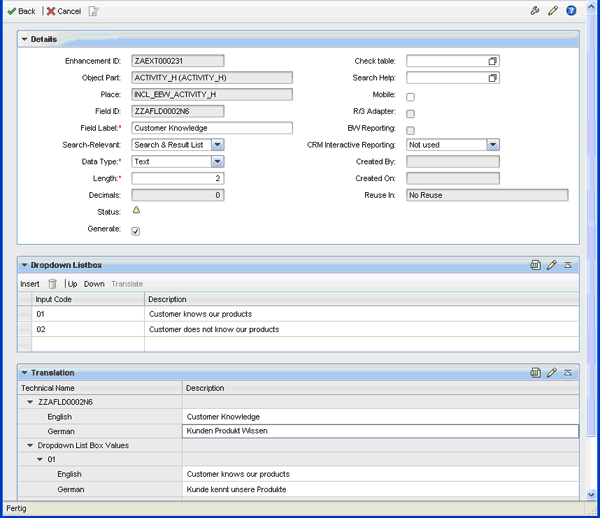This screenshot has width=600, height=518.
Task: Click the pencil personalize icon in top toolbar
Action: tap(553, 11)
